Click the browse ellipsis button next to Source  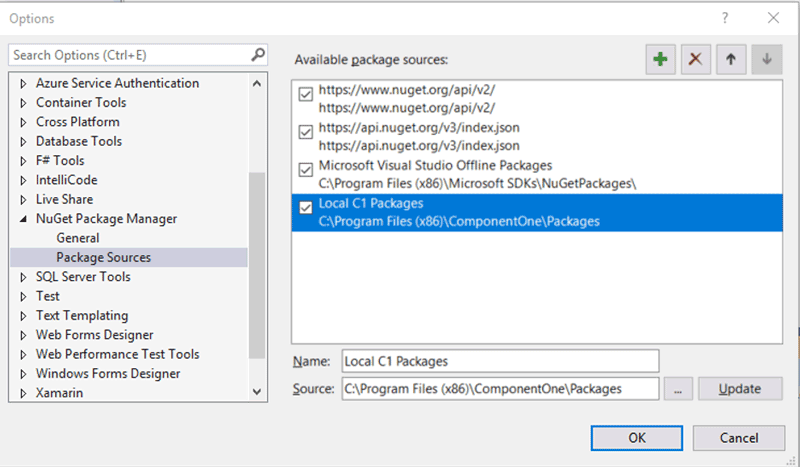click(x=677, y=389)
